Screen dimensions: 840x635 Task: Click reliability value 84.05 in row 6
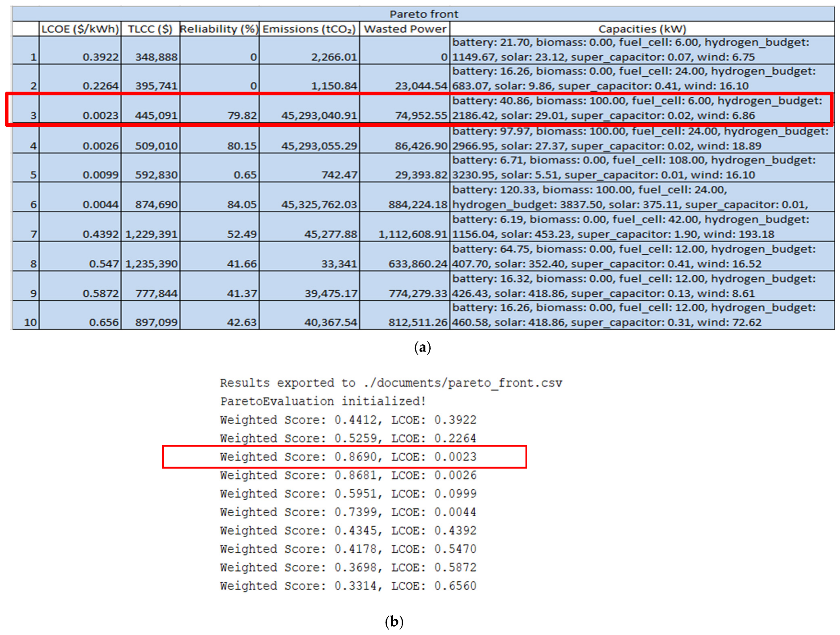pos(219,197)
